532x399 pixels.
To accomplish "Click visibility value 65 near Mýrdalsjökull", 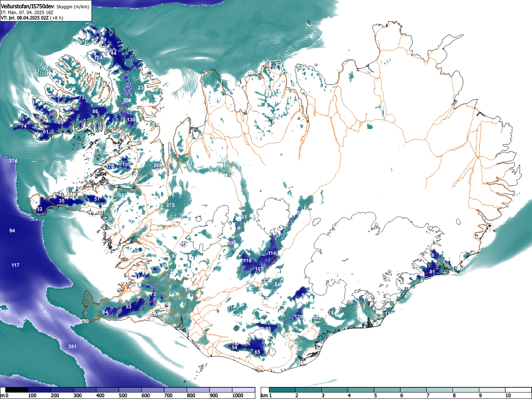I will (x=257, y=352).
